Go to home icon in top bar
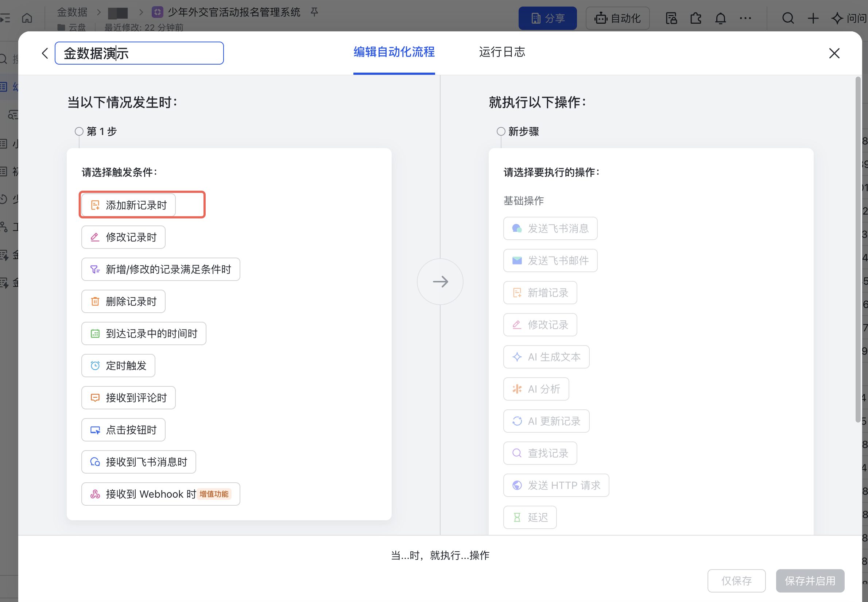 tap(27, 18)
